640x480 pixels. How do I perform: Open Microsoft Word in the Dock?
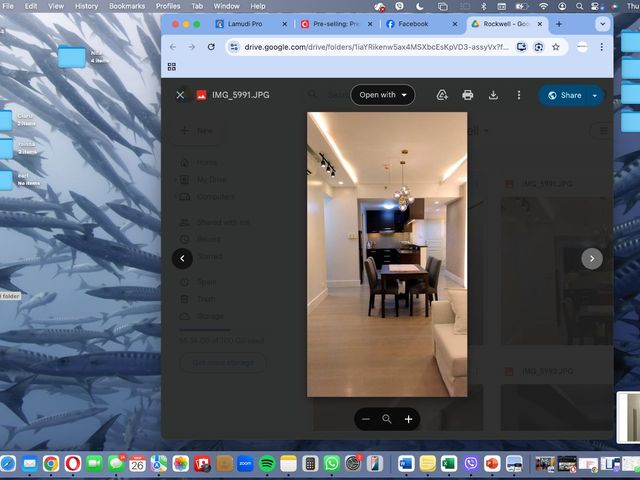coord(406,464)
